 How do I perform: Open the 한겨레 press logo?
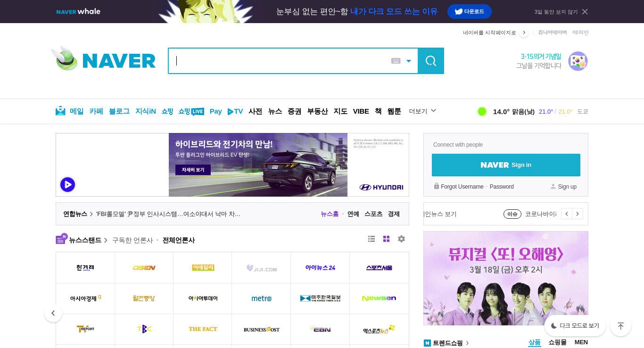pos(85,268)
